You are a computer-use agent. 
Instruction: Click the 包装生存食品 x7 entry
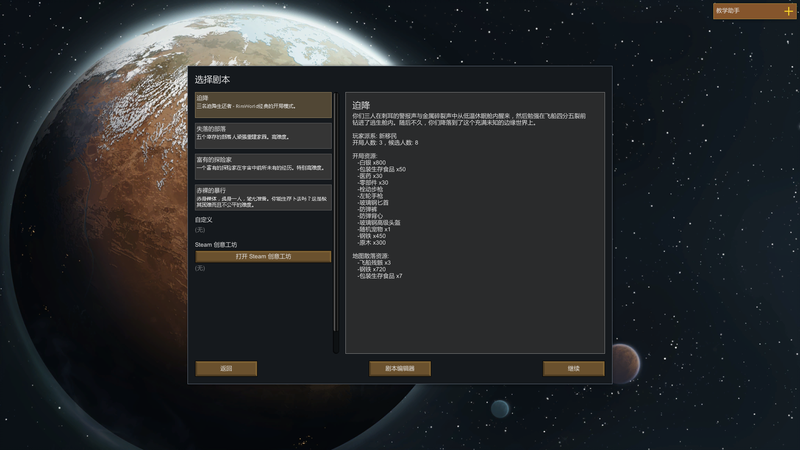[x=380, y=276]
